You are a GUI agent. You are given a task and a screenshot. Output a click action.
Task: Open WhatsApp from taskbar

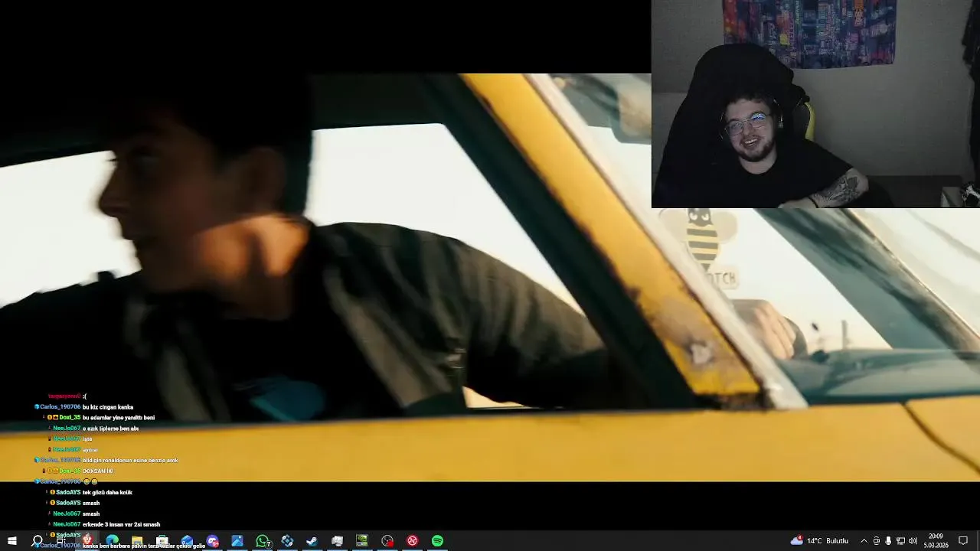263,541
